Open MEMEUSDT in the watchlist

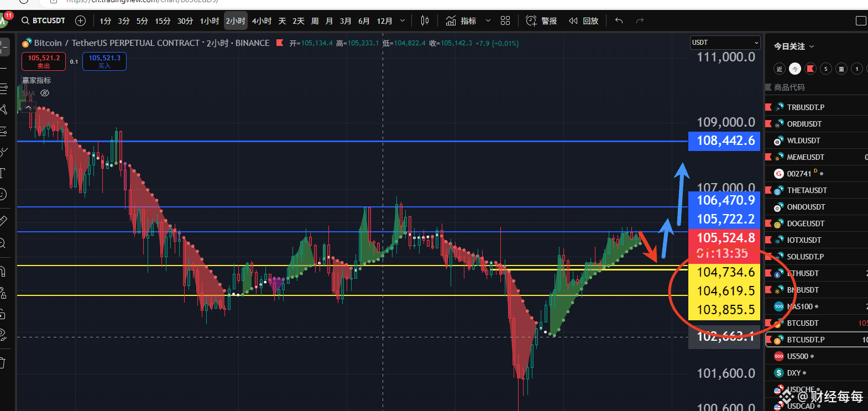[x=817, y=157]
